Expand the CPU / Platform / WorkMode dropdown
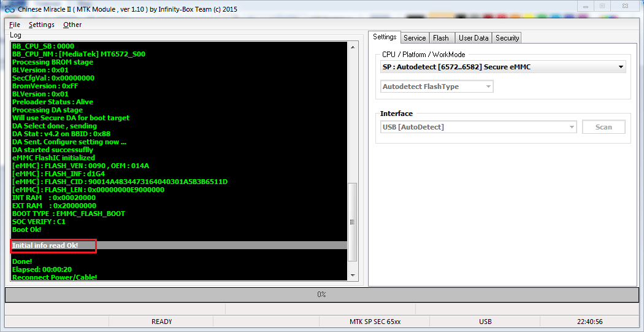Viewport: 644px width, 332px height. coord(503,67)
